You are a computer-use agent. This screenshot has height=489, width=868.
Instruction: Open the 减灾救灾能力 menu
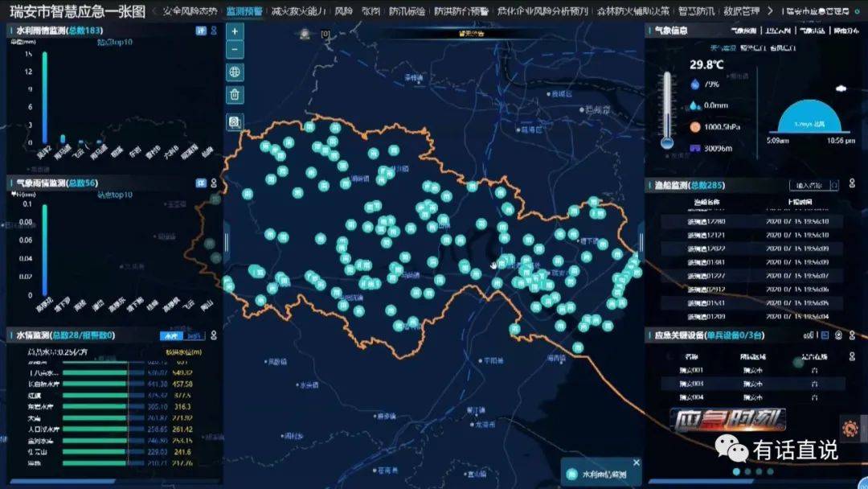(298, 11)
